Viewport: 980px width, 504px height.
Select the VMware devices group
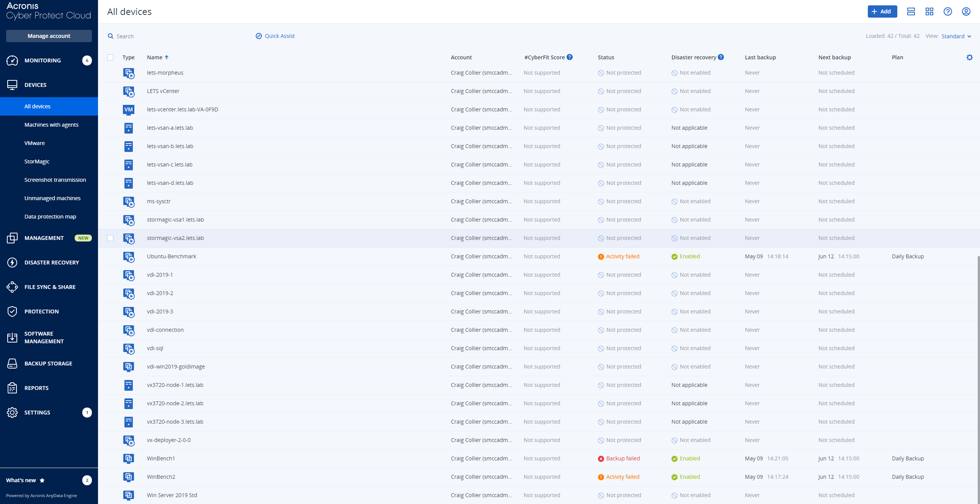pos(34,143)
